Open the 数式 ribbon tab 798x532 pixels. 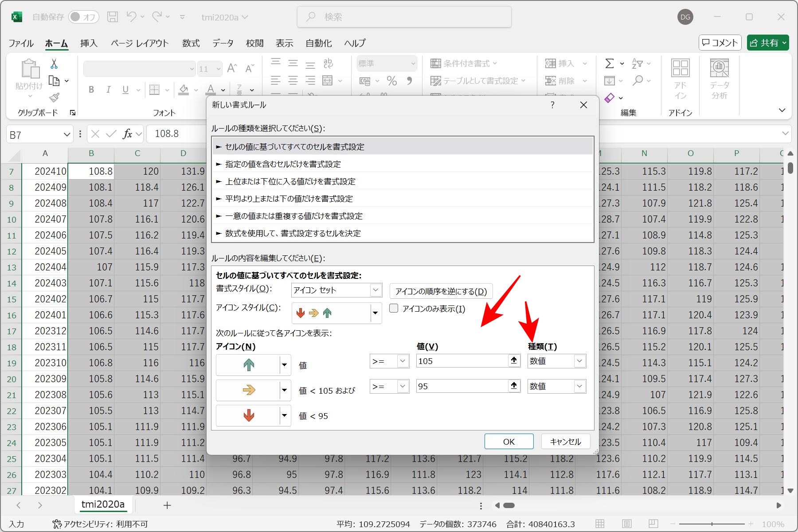pos(191,43)
